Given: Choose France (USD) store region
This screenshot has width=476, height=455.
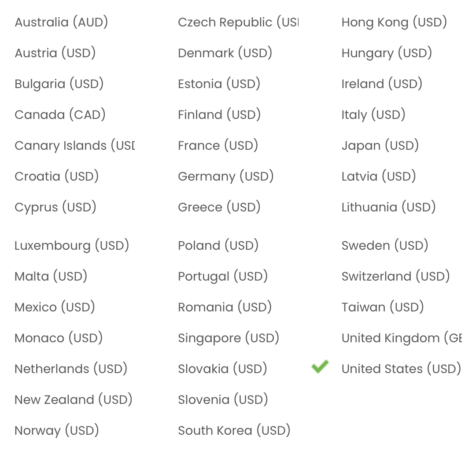Looking at the screenshot, I should point(218,145).
